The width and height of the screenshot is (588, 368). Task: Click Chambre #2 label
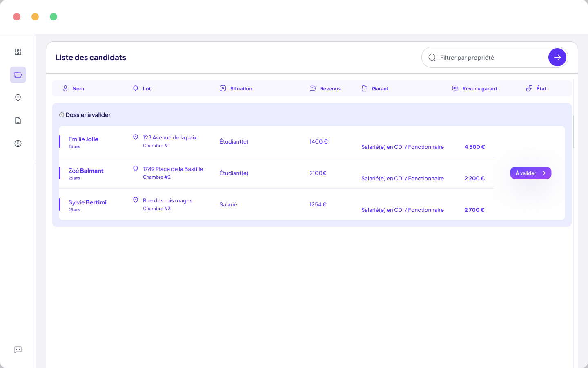[157, 177]
